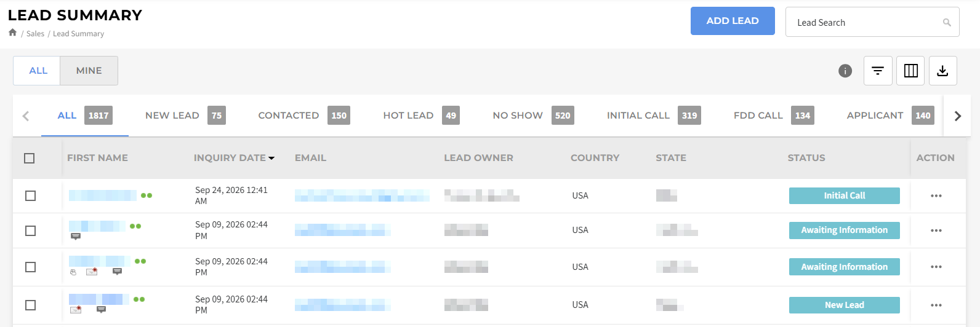The height and width of the screenshot is (327, 980).
Task: Click comment icon in the New Lead row
Action: tap(102, 309)
